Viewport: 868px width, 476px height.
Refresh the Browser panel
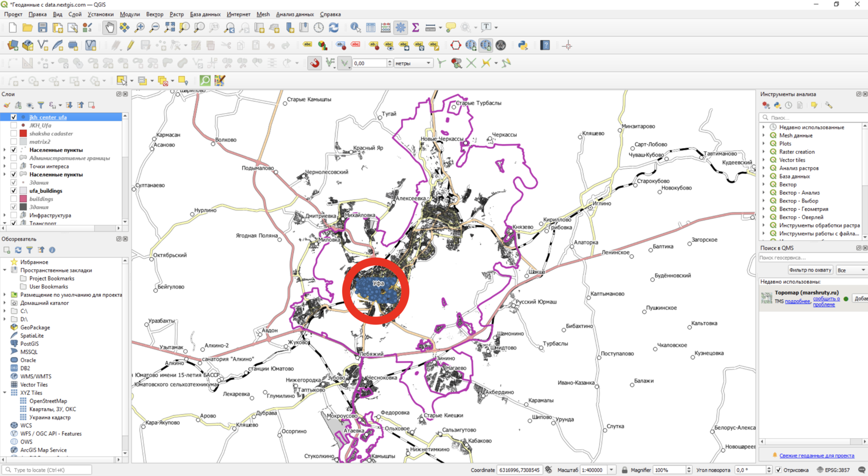(x=18, y=250)
